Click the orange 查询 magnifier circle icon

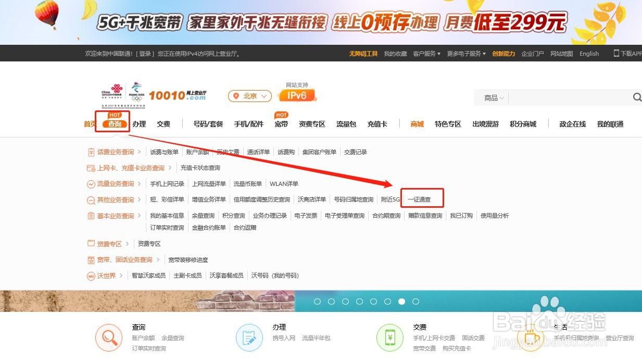click(x=109, y=337)
